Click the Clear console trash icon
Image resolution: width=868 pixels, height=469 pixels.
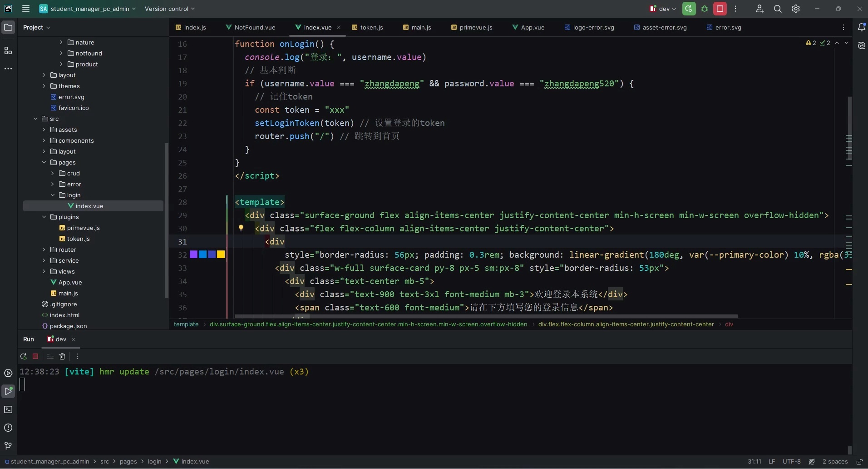[62, 356]
